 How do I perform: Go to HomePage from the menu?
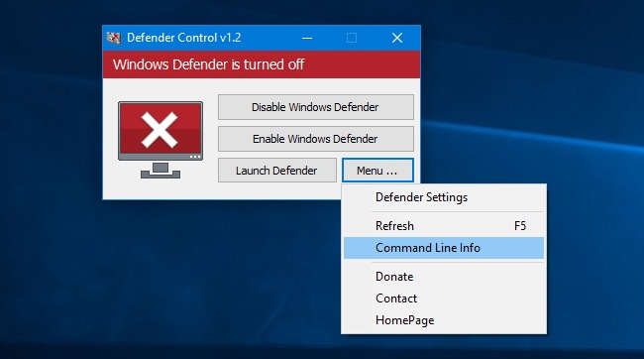point(444,320)
